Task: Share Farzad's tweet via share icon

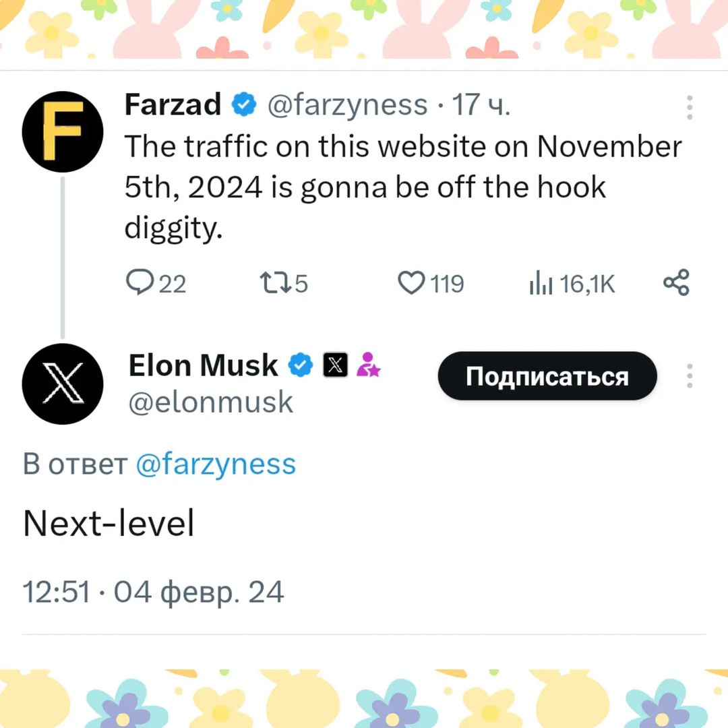Action: pos(677,282)
